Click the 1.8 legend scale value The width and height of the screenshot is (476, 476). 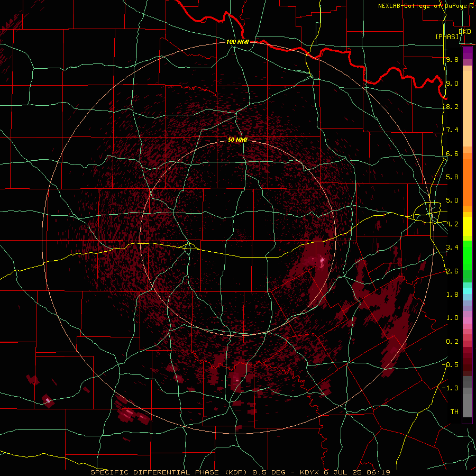coord(452,295)
